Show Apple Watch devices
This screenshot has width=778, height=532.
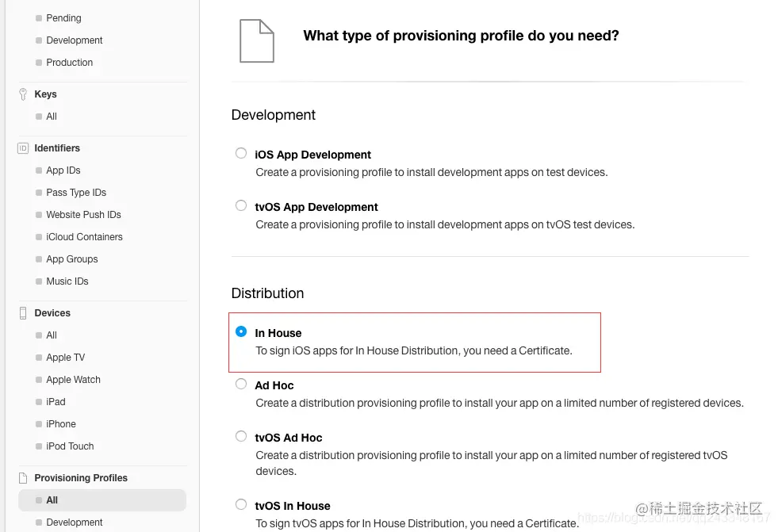[x=73, y=380]
